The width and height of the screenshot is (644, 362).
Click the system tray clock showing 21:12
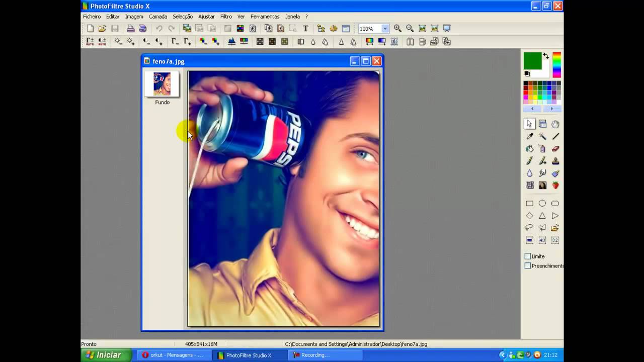click(x=550, y=355)
